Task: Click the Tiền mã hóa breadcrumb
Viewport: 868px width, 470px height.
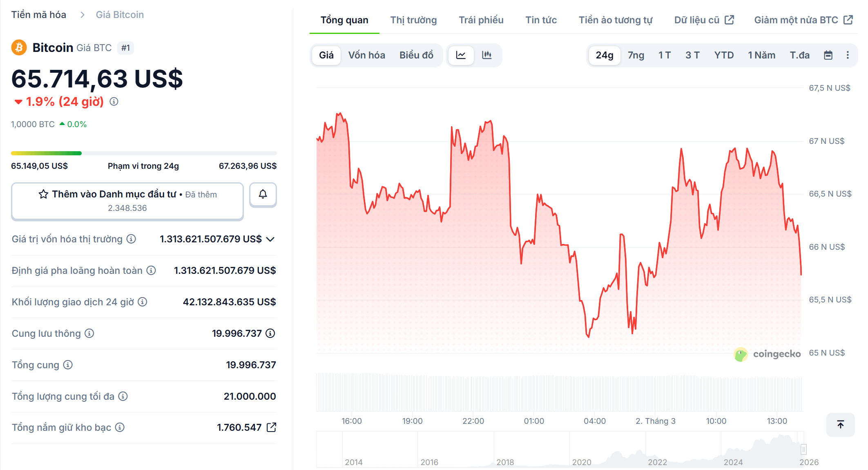Action: (x=38, y=14)
